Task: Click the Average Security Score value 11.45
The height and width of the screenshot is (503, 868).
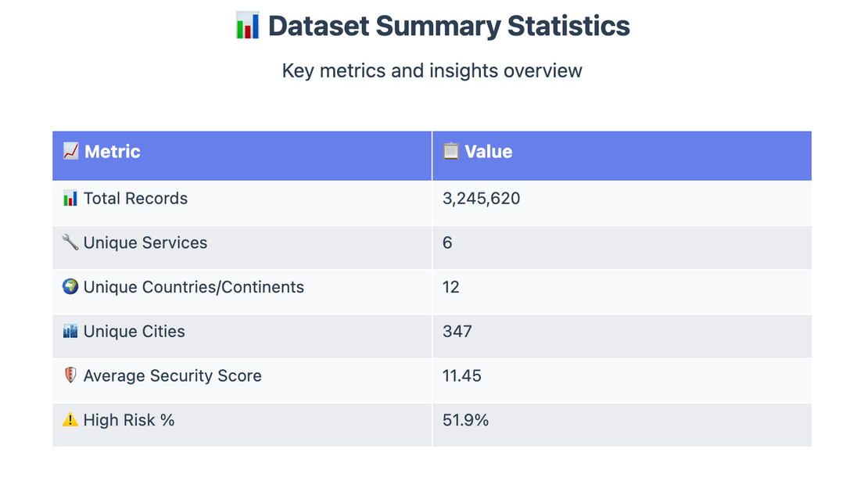Action: pyautogui.click(x=462, y=376)
